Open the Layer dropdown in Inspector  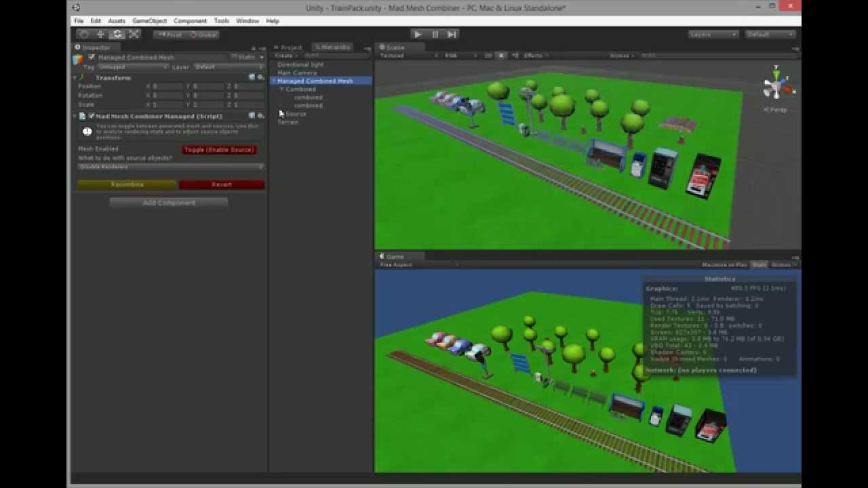click(x=229, y=67)
